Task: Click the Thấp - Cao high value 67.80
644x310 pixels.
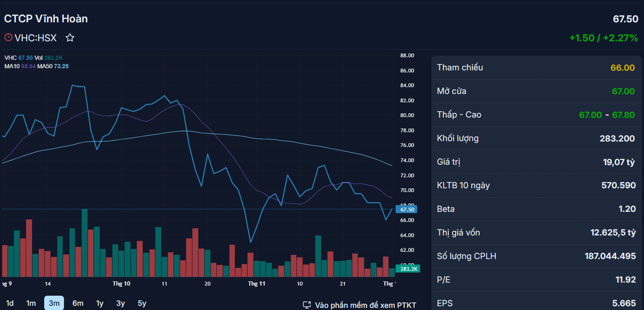Action: click(623, 115)
